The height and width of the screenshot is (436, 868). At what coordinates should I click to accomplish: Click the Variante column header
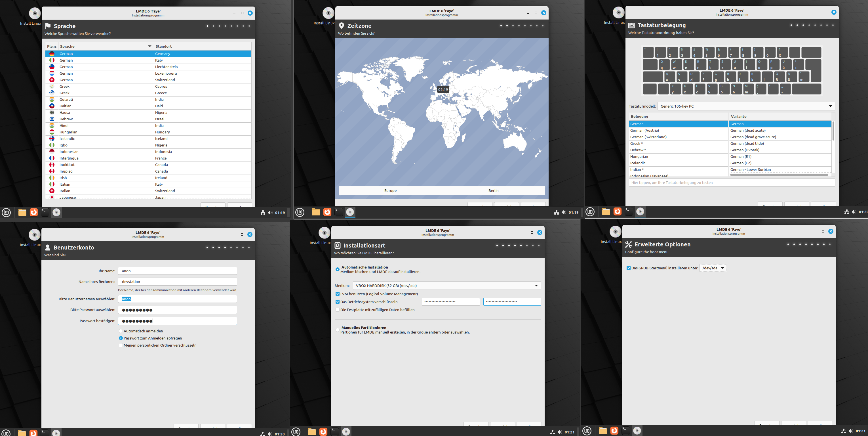(x=780, y=116)
